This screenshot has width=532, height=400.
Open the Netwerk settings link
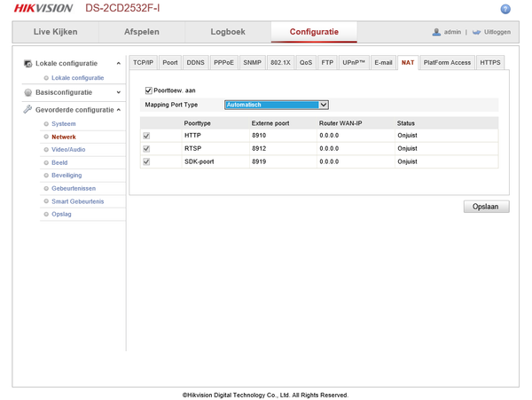pos(64,137)
